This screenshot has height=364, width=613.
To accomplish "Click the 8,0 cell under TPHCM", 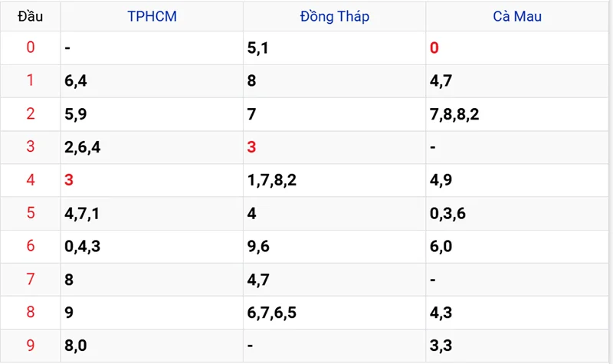I will (76, 346).
